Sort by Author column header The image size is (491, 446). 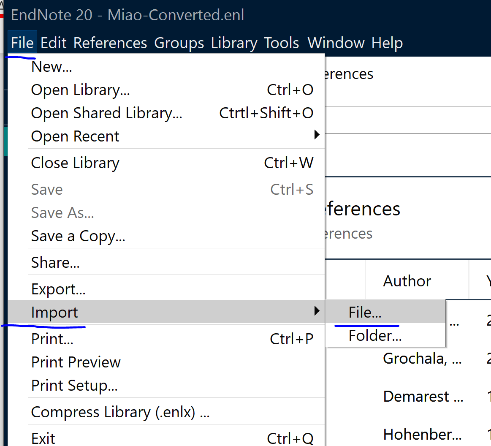[x=417, y=281]
